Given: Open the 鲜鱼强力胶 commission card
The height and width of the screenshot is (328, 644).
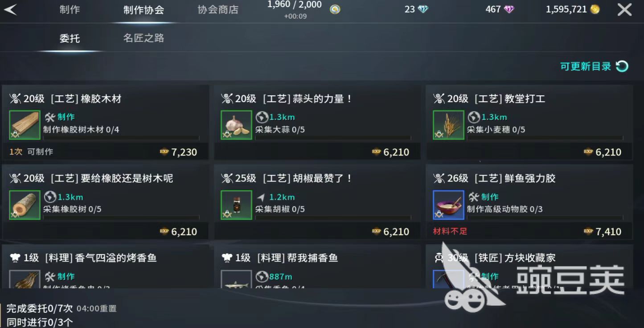Looking at the screenshot, I should coord(529,202).
